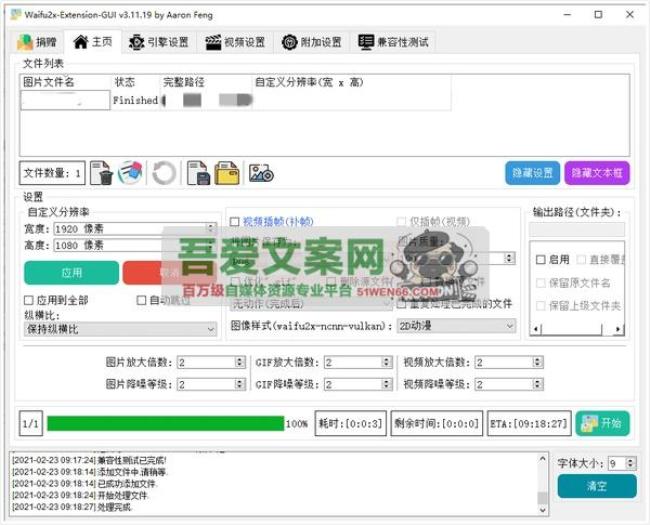
Task: Toggle the 仅插帧(视频) checkbox
Action: pyautogui.click(x=401, y=221)
